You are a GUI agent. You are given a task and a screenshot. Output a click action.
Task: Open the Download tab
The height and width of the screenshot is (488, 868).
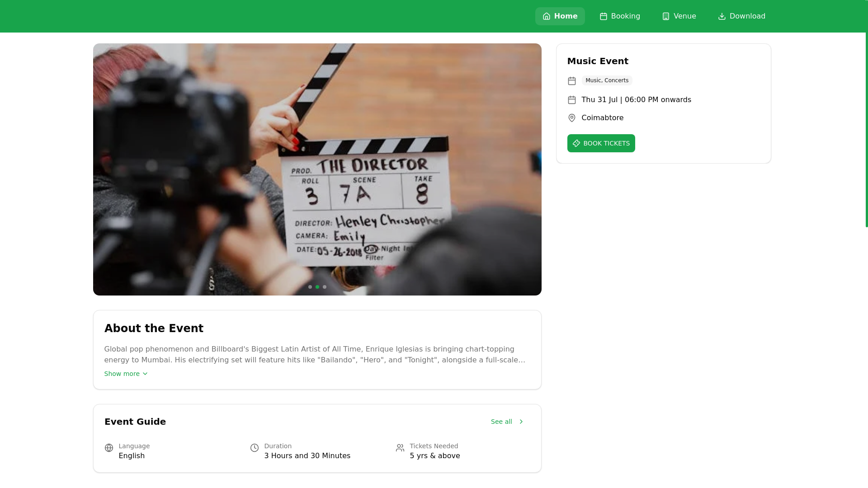[x=741, y=16]
